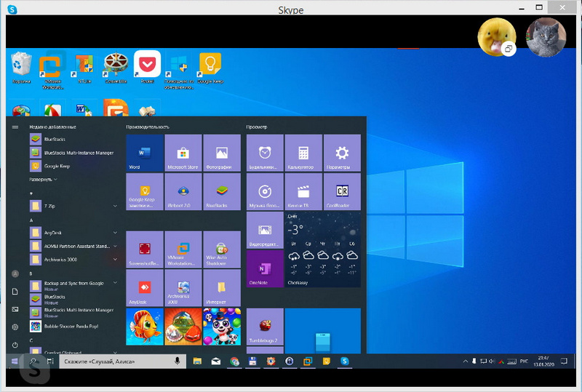Launch the AnyDesk tile

click(145, 288)
